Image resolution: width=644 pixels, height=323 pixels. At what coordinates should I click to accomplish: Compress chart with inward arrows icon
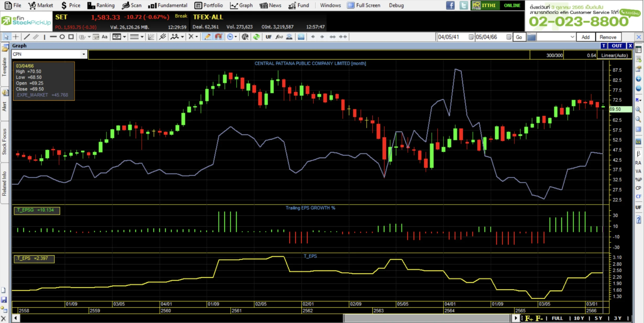(343, 37)
